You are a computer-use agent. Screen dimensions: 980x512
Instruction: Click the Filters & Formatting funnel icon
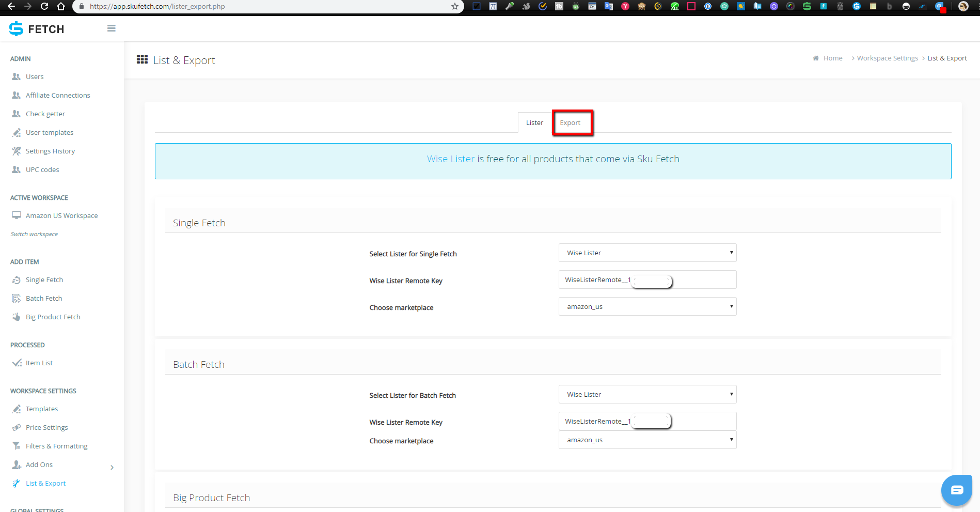point(17,446)
